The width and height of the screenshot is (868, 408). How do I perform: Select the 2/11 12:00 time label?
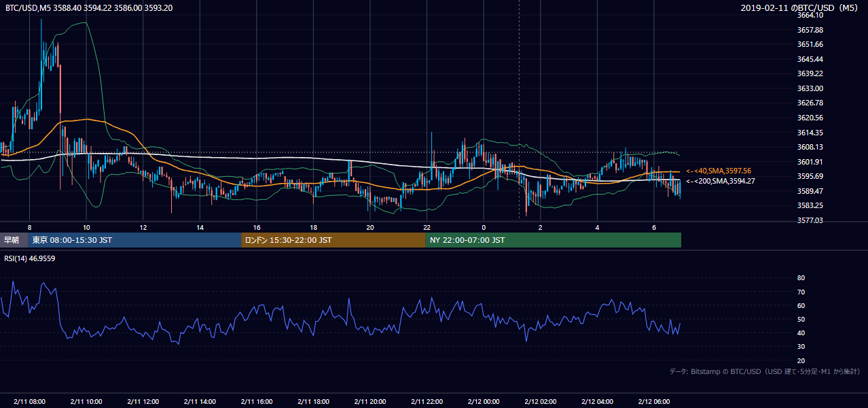click(x=143, y=401)
